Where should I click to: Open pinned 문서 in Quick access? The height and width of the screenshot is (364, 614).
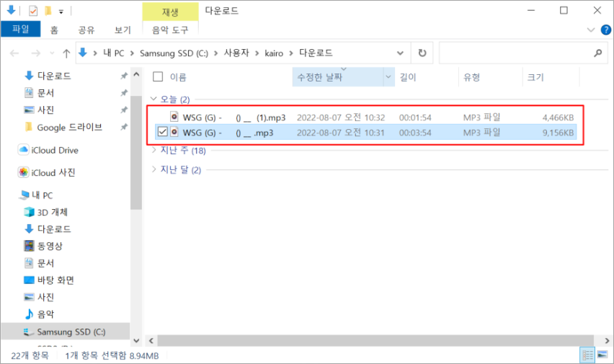[x=45, y=93]
